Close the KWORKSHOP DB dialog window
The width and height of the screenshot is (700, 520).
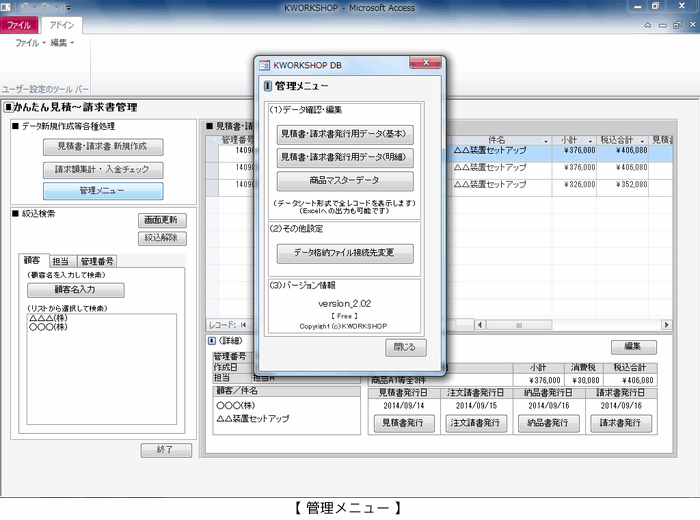[x=425, y=63]
